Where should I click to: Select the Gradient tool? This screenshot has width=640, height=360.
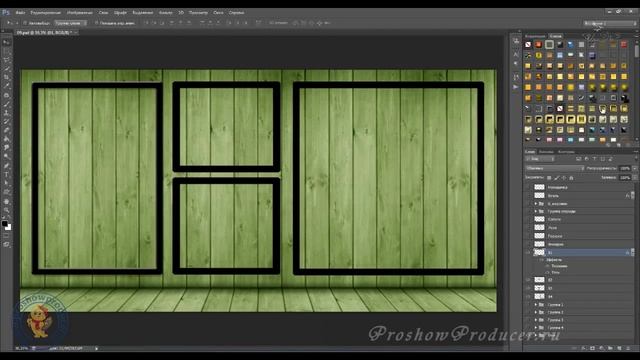pos(7,139)
